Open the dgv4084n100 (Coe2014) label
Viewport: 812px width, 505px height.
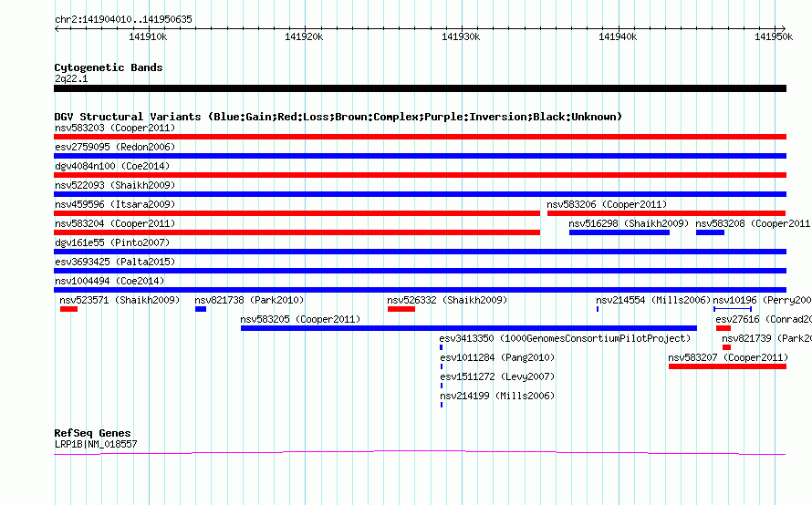click(112, 166)
